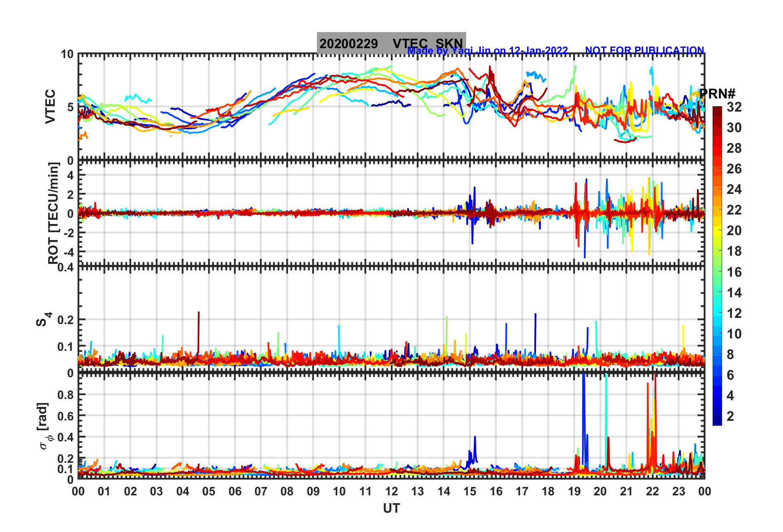
Task: Click x-axis tick label 22
Action: [652, 491]
